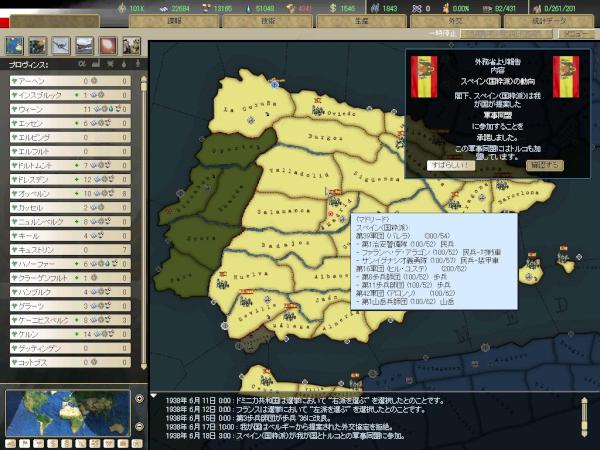Viewport: 600px width, 450px height.
Task: Select the army unit near Barcelona
Action: (x=502, y=186)
